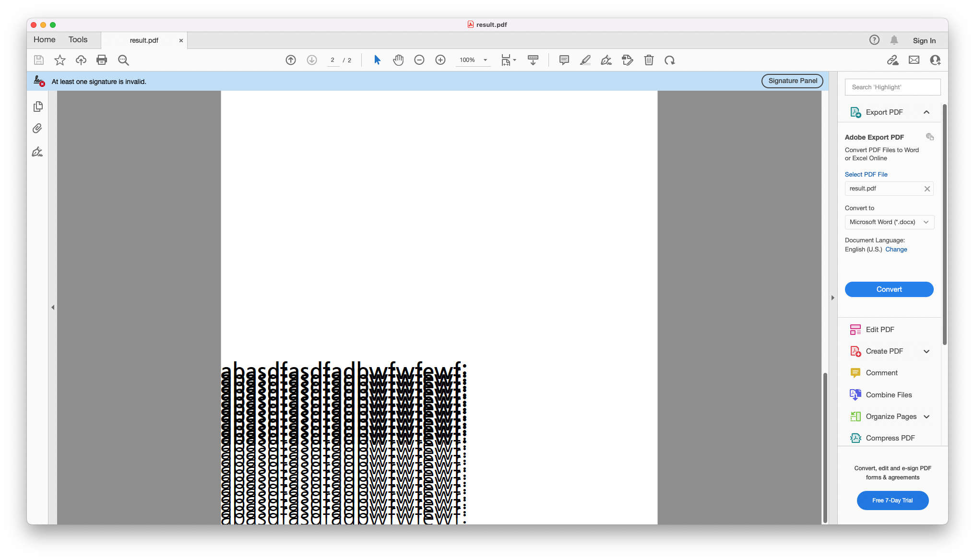Open the sign document pen tool
Screen dimensions: 975x560
606,60
